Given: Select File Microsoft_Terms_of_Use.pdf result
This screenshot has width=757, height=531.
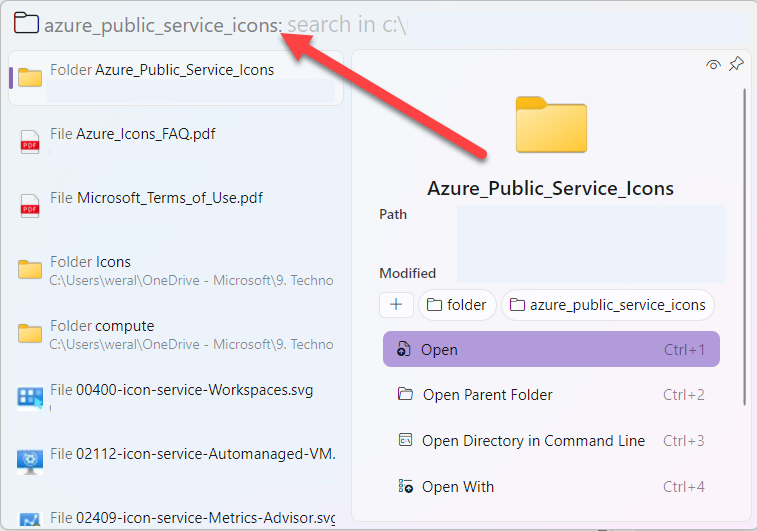Looking at the screenshot, I should 176,206.
